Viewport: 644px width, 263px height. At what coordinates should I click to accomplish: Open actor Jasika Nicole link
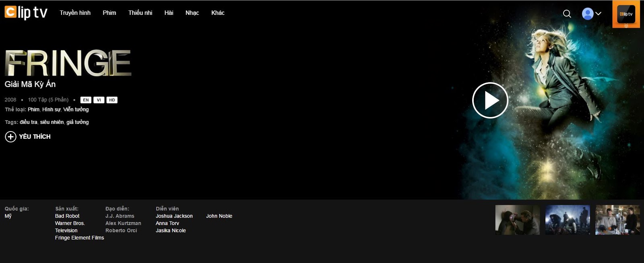coord(171,230)
